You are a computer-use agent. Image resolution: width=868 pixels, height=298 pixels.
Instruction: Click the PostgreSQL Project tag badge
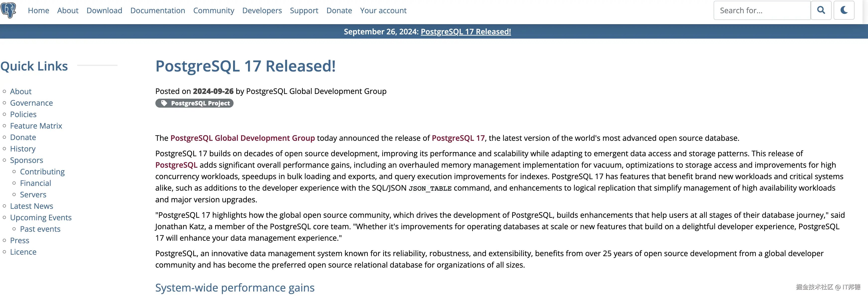click(194, 103)
